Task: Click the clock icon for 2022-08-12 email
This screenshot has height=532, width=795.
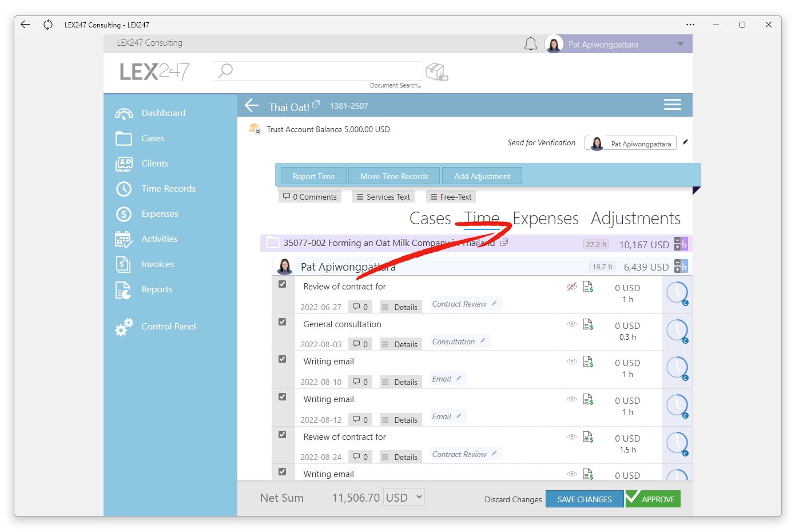Action: (677, 406)
